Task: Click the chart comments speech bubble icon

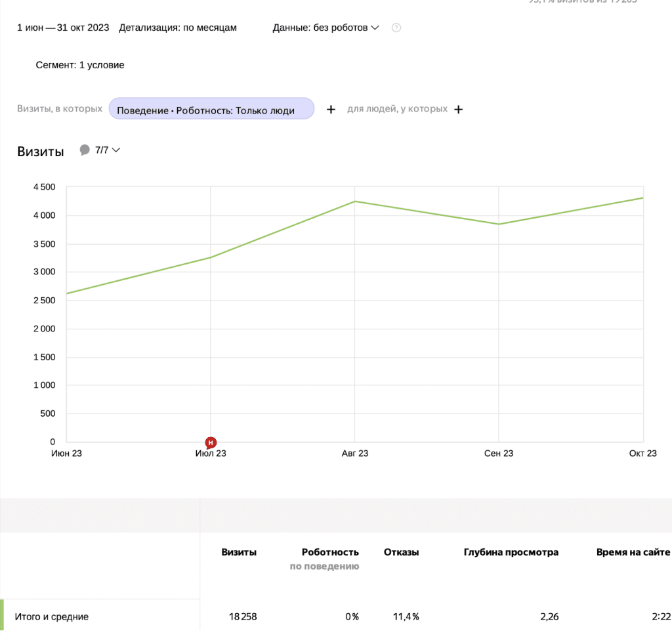Action: click(x=85, y=150)
